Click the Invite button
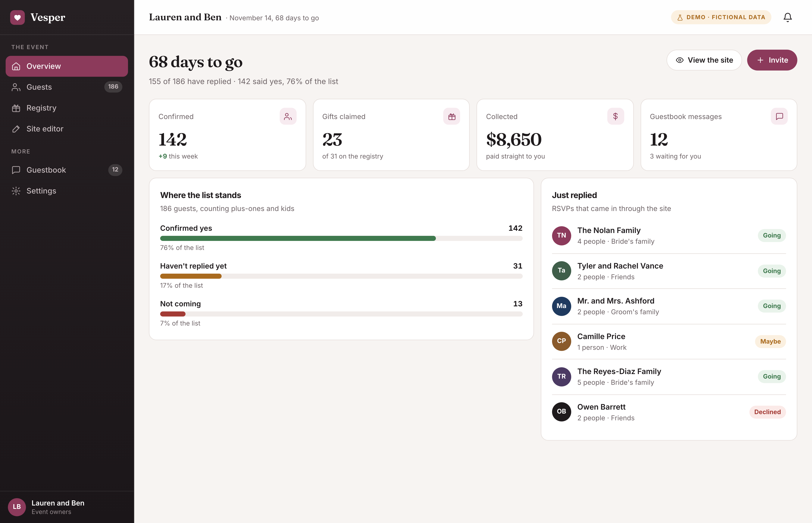This screenshot has width=812, height=523. click(772, 60)
